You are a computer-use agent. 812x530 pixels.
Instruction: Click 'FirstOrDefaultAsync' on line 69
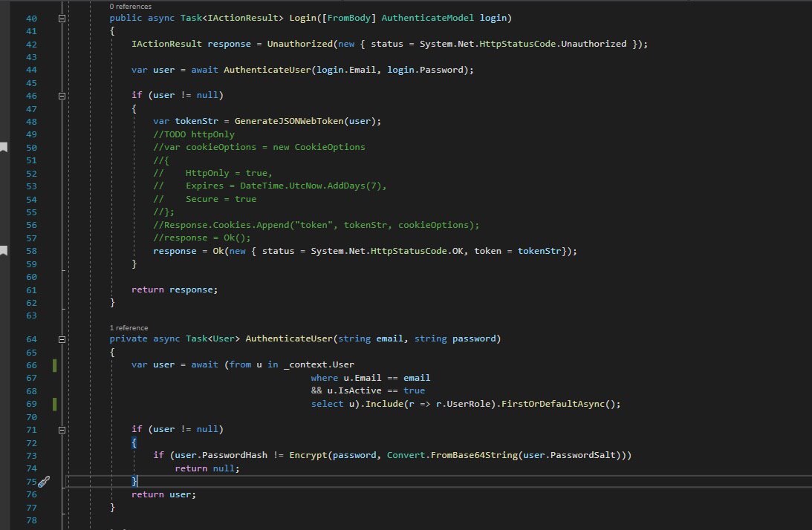click(x=553, y=404)
